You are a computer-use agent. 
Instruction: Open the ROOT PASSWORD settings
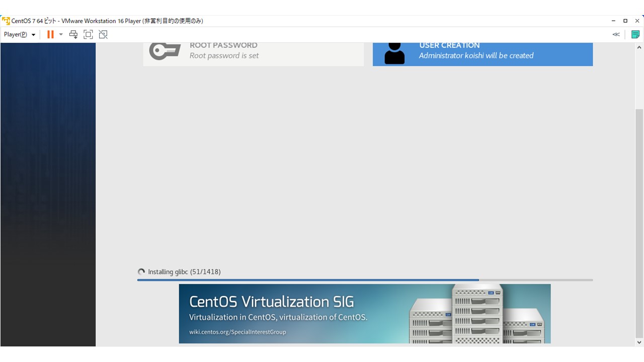pos(254,54)
